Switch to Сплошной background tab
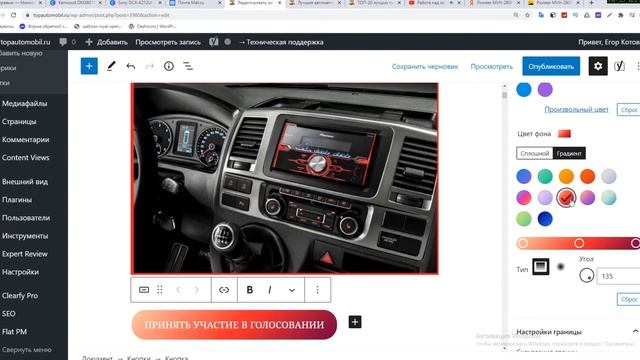 click(x=535, y=153)
